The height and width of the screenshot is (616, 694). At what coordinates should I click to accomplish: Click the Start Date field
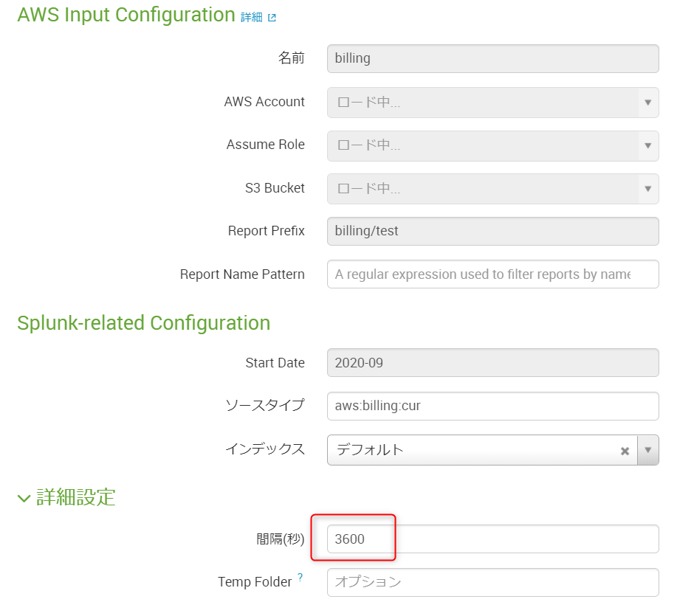pos(492,363)
